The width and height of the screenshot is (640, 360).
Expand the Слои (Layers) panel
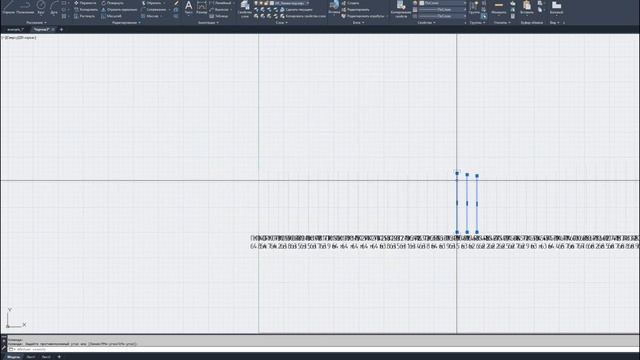tap(281, 22)
